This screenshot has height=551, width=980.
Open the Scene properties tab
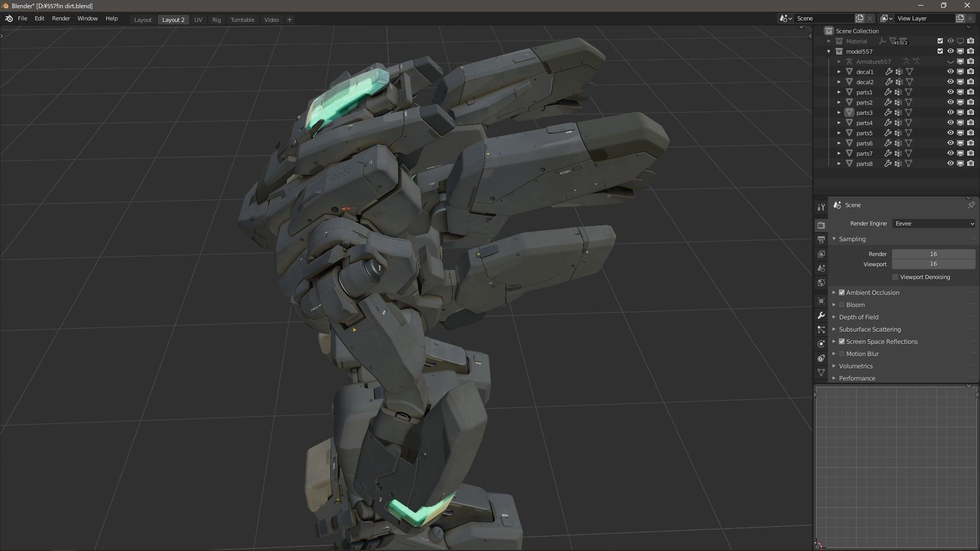[x=821, y=268]
